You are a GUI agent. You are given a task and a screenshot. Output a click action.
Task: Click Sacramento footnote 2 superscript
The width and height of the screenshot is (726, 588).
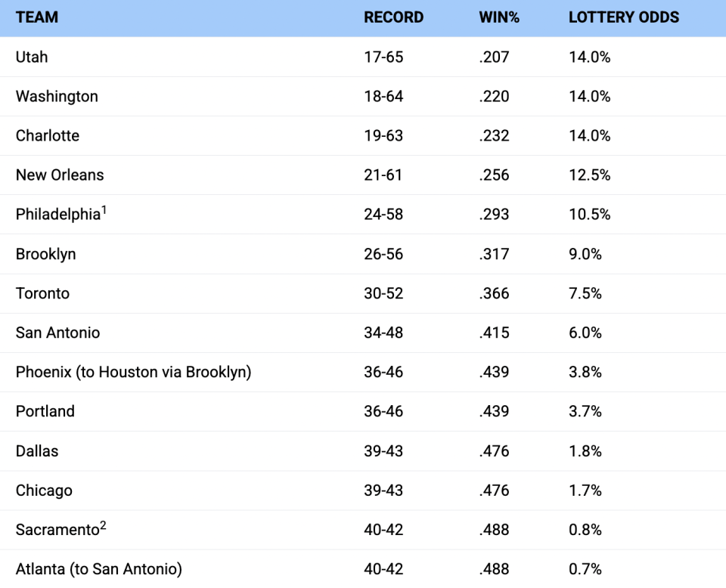click(104, 525)
